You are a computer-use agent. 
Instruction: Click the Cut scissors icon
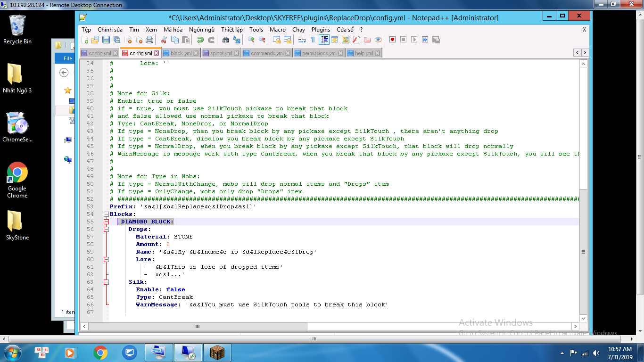point(164,40)
